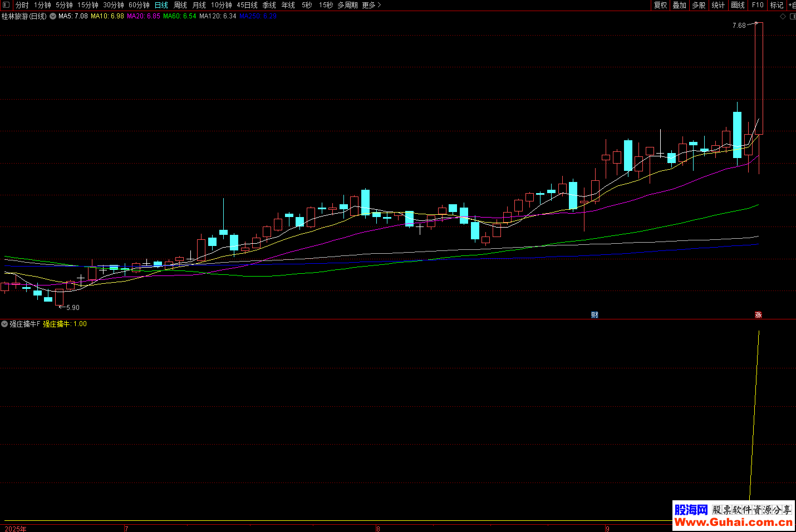This screenshot has width=796, height=532.
Task: Click the month 9 timeline marker
Action: 608,529
